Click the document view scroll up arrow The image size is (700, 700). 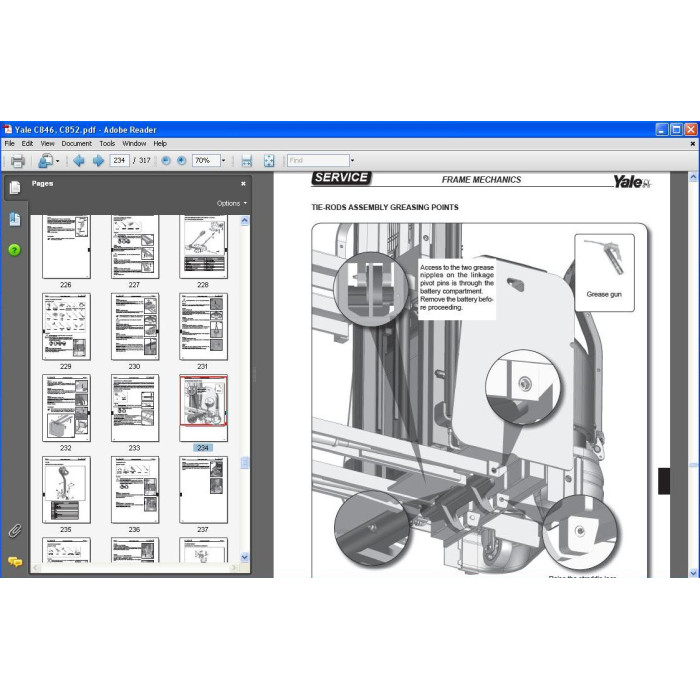[693, 177]
